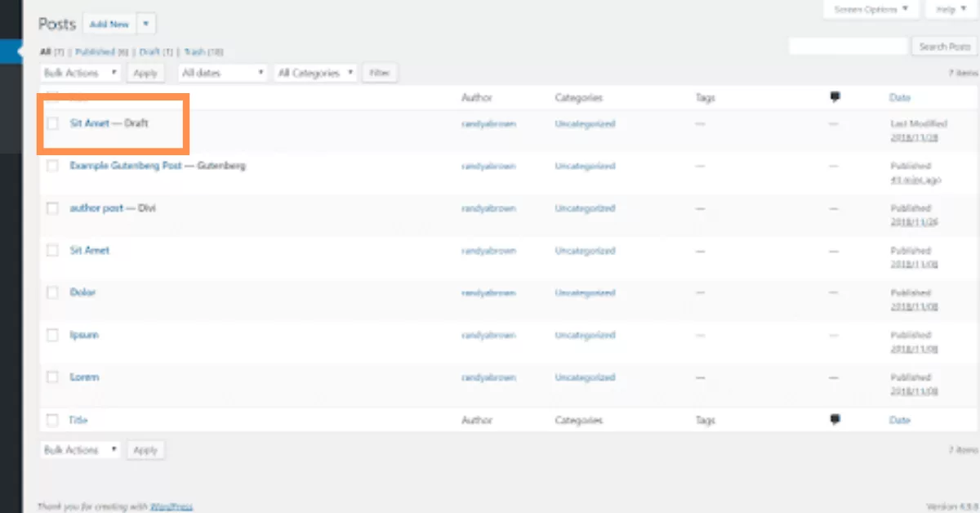The image size is (980, 513).
Task: Open the Lorem post link
Action: tap(84, 377)
